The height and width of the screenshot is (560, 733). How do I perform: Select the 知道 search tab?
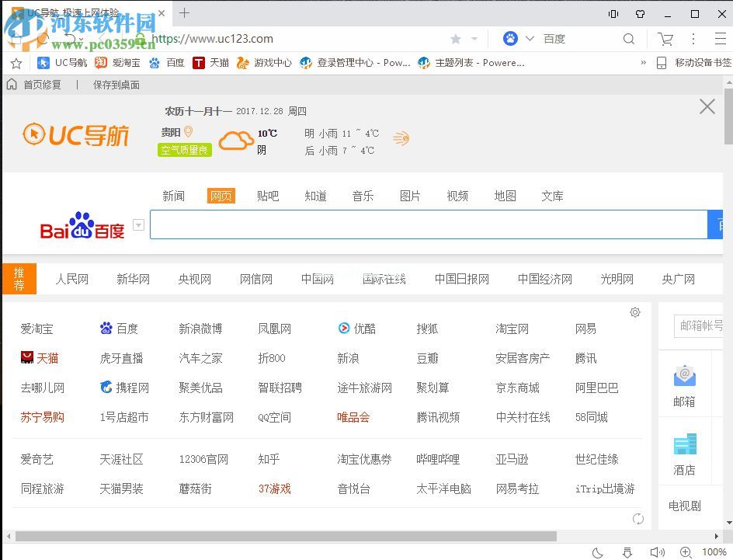click(315, 196)
